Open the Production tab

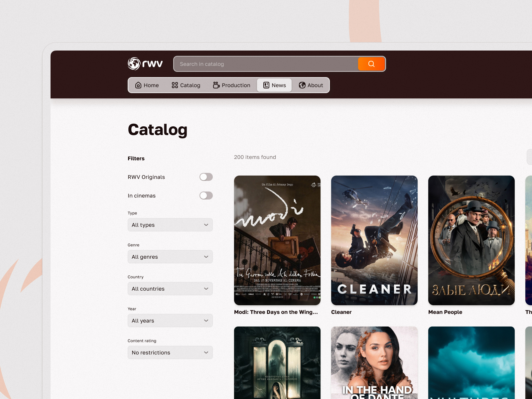pyautogui.click(x=231, y=85)
